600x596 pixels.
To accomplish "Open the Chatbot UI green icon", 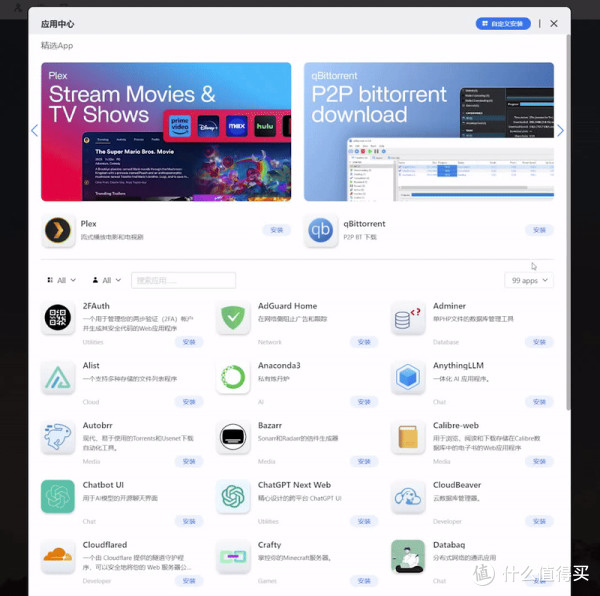I will [58, 497].
